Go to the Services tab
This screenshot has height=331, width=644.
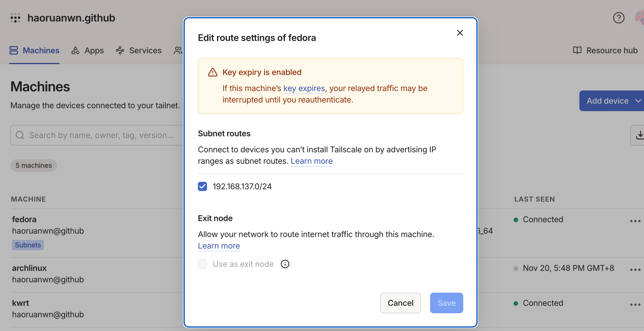[x=139, y=50]
